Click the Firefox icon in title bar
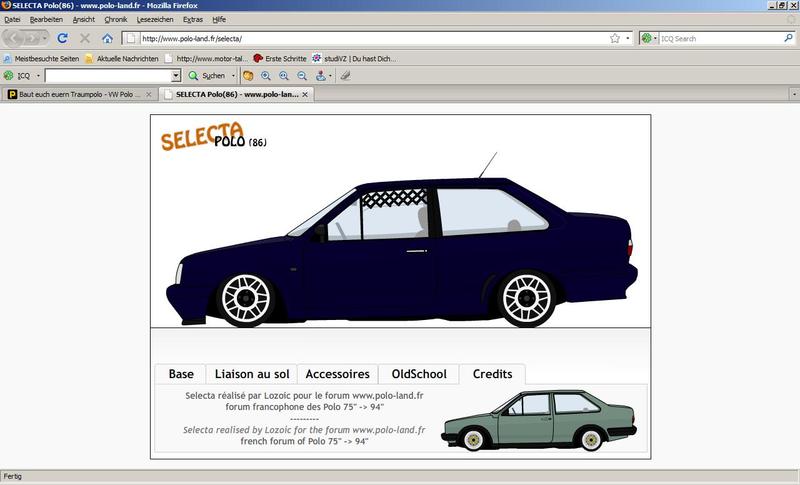Screen dimensions: 800x485 tap(6, 5)
